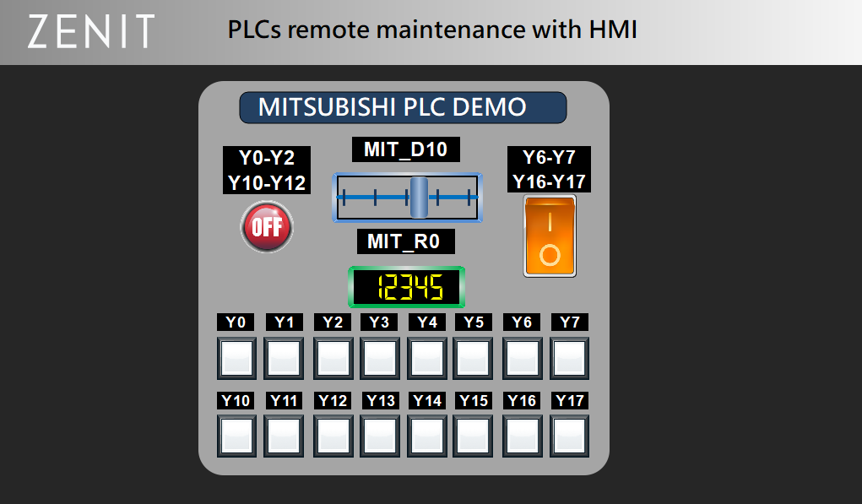
Task: Flip the orange rocker switch
Action: pos(550,236)
